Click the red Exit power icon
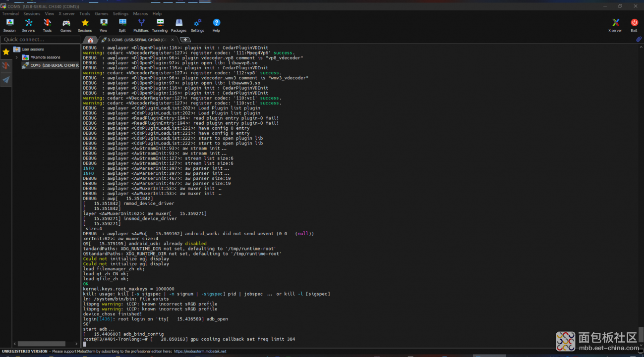This screenshot has height=357, width=644. pos(634,25)
